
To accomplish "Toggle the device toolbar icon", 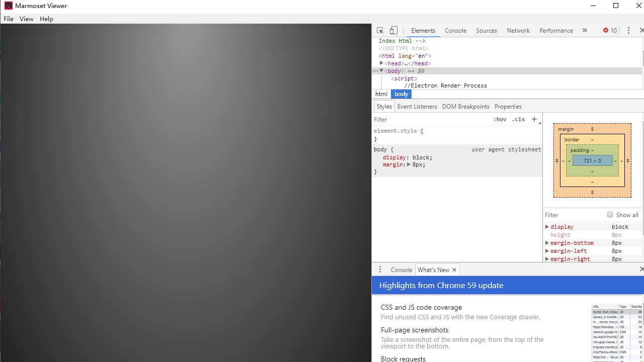I will point(394,30).
